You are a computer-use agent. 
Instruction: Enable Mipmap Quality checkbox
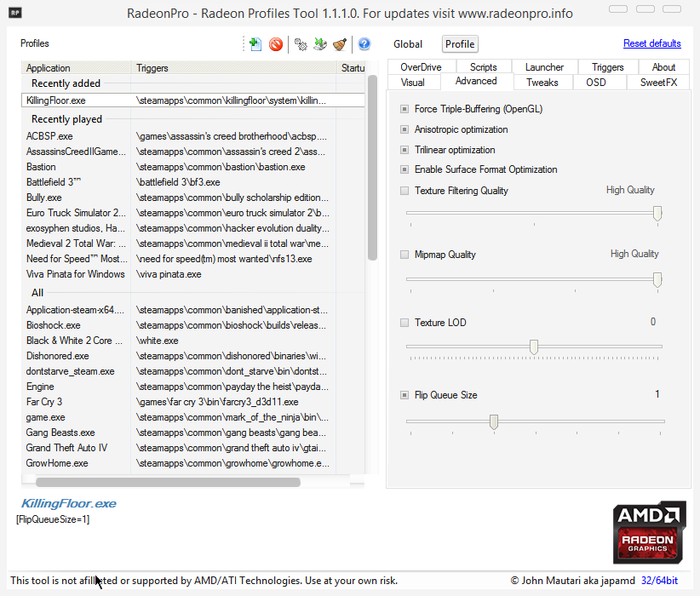(x=405, y=255)
